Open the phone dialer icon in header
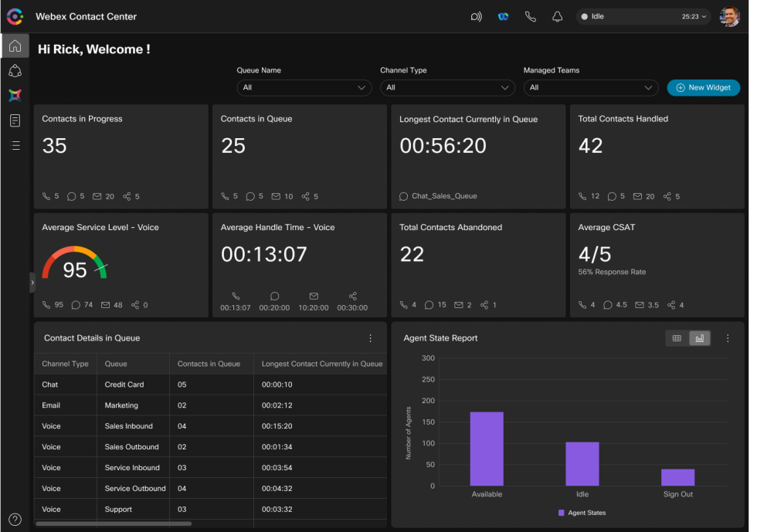The image size is (757, 532). click(x=530, y=16)
